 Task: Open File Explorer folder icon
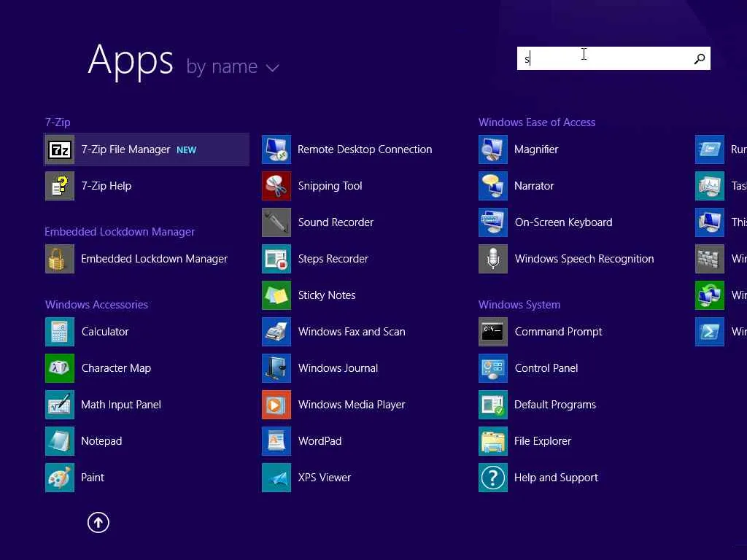click(x=493, y=441)
